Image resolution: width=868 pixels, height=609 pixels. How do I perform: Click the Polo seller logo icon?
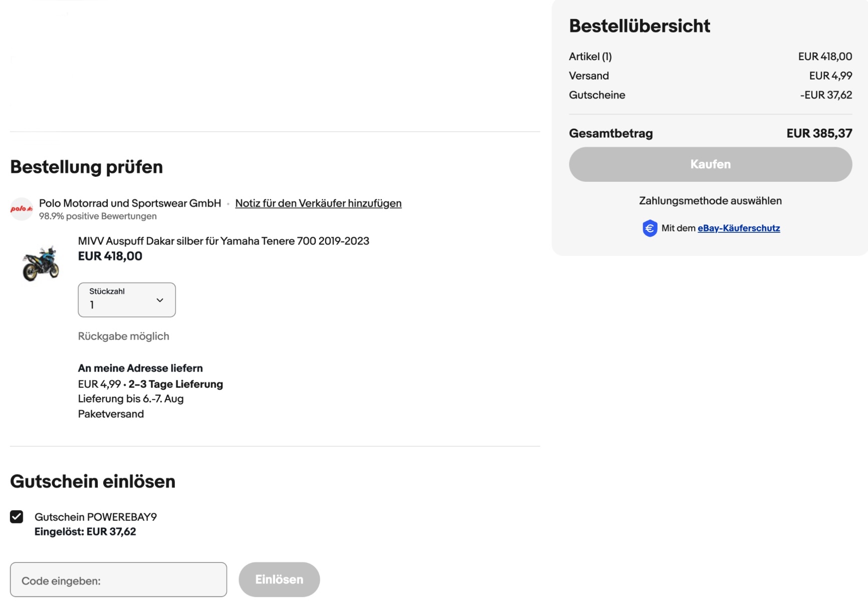22,209
